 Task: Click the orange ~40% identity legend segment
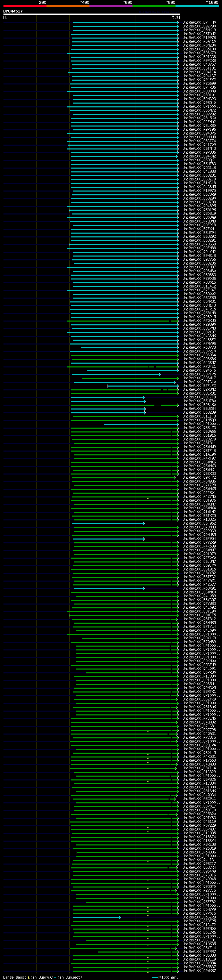[x=68, y=6]
